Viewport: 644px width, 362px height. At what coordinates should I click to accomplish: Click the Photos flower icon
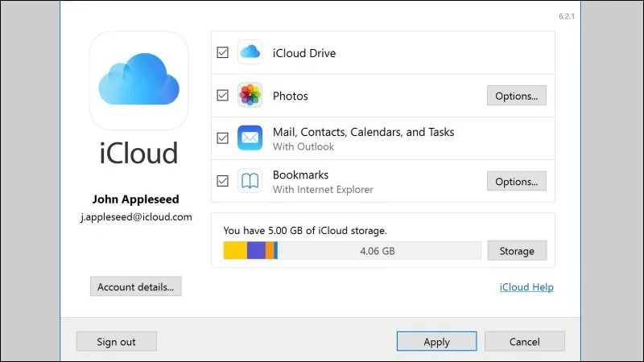[x=250, y=95]
